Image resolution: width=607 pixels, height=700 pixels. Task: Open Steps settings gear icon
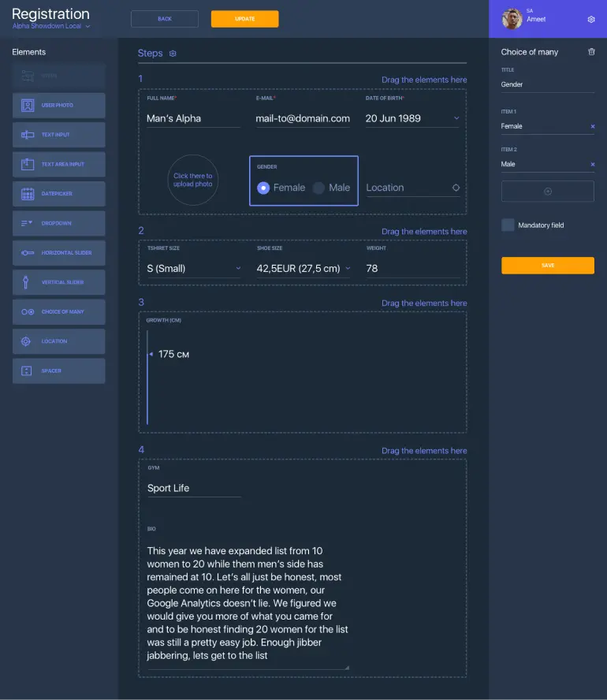[x=173, y=54]
